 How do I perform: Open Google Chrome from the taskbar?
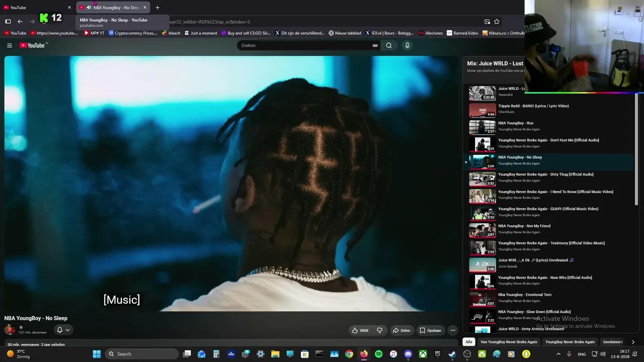(349, 354)
